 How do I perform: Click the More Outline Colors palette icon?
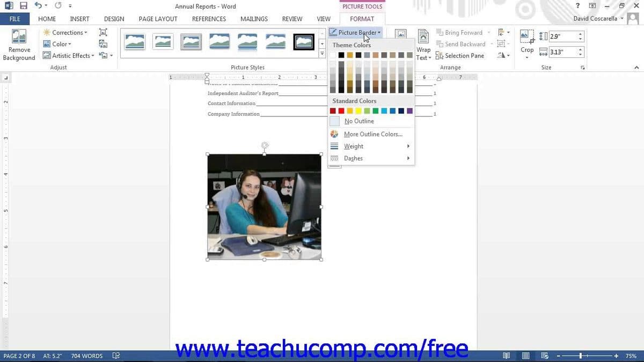(334, 134)
